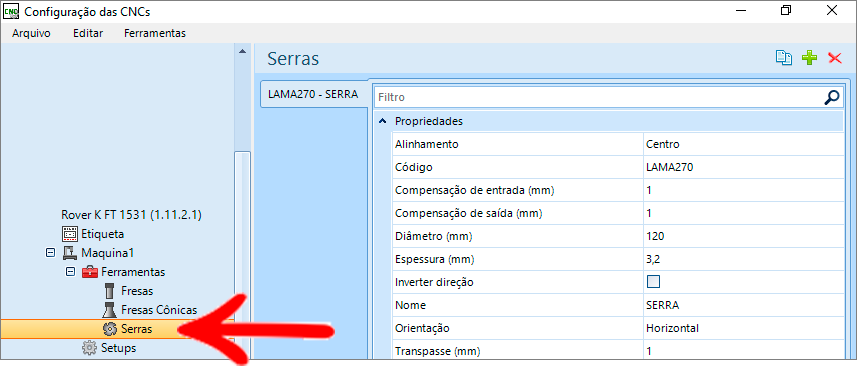
Task: Click the Maquina1 machine icon
Action: point(69,253)
